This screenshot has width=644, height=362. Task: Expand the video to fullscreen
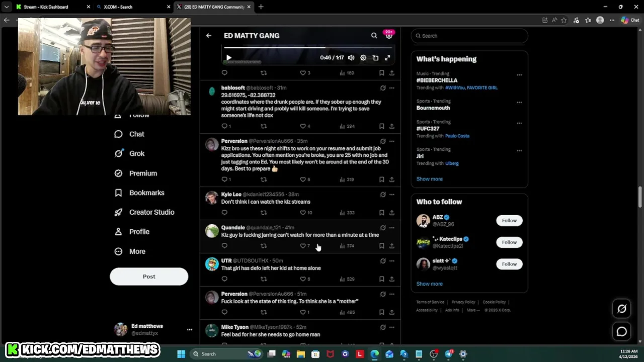pyautogui.click(x=387, y=58)
